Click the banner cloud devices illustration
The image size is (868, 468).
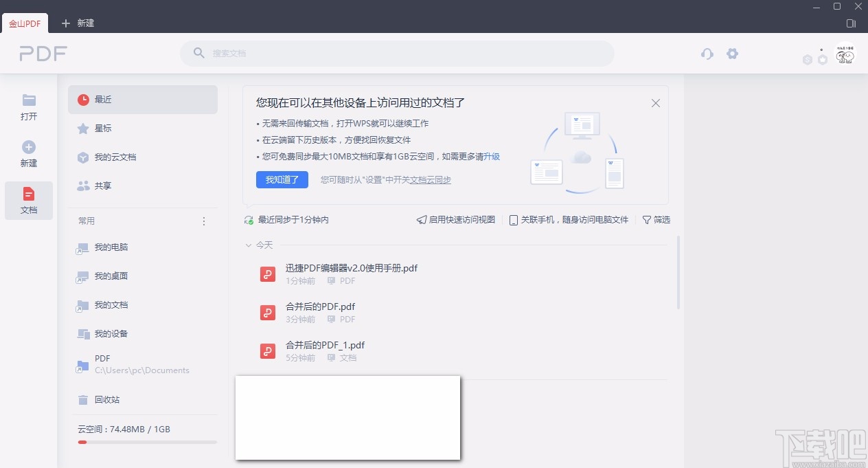click(578, 153)
